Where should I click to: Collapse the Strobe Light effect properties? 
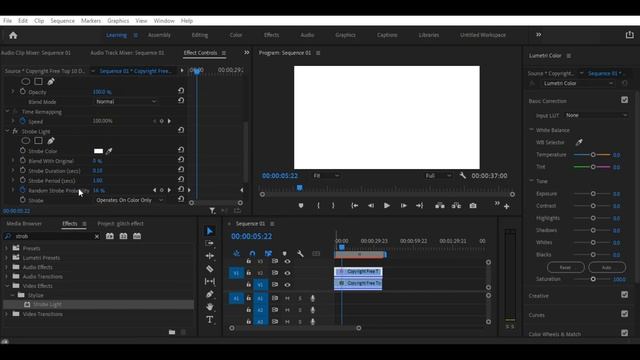coord(7,131)
